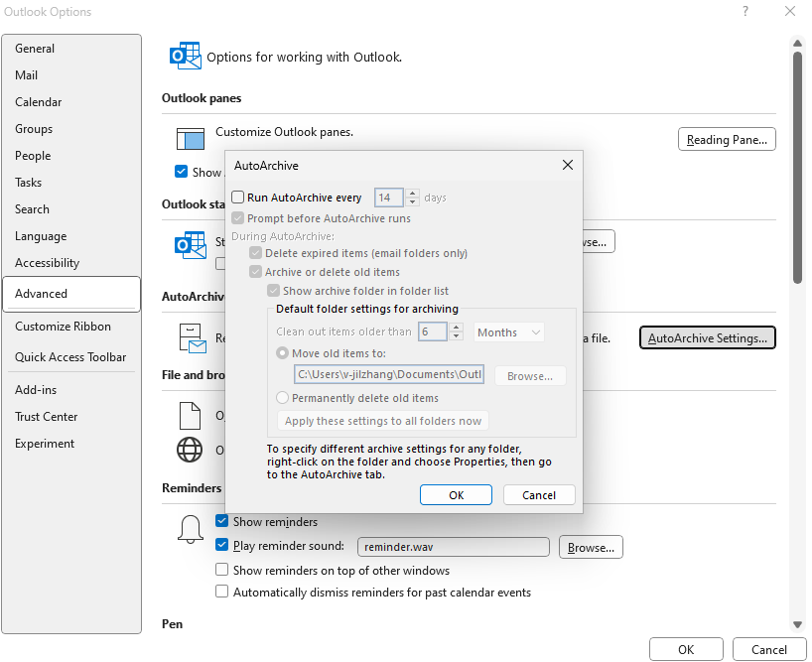The width and height of the screenshot is (812, 662).
Task: Uncheck Show reminders checkbox
Action: 221,521
